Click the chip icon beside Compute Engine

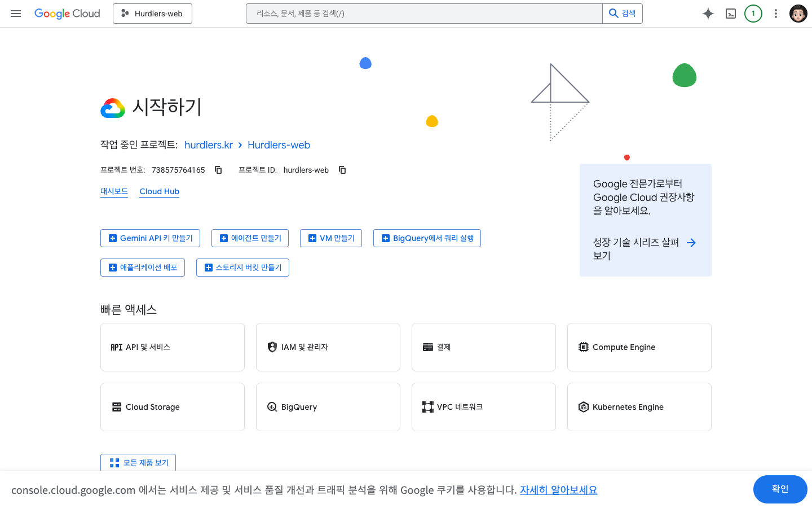(584, 347)
